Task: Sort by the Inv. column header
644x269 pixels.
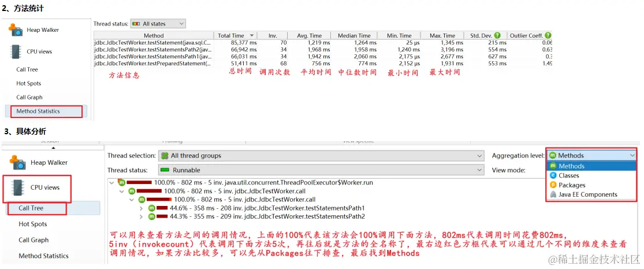Action: pos(273,35)
